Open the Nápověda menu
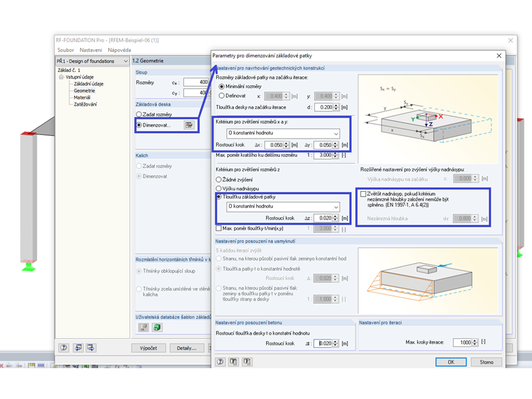Screen dimensions: 532x399 click(119, 50)
